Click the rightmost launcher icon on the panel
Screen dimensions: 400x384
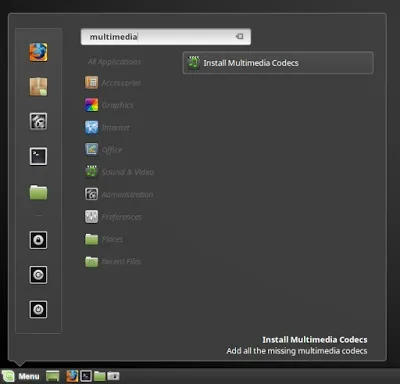pyautogui.click(x=113, y=376)
